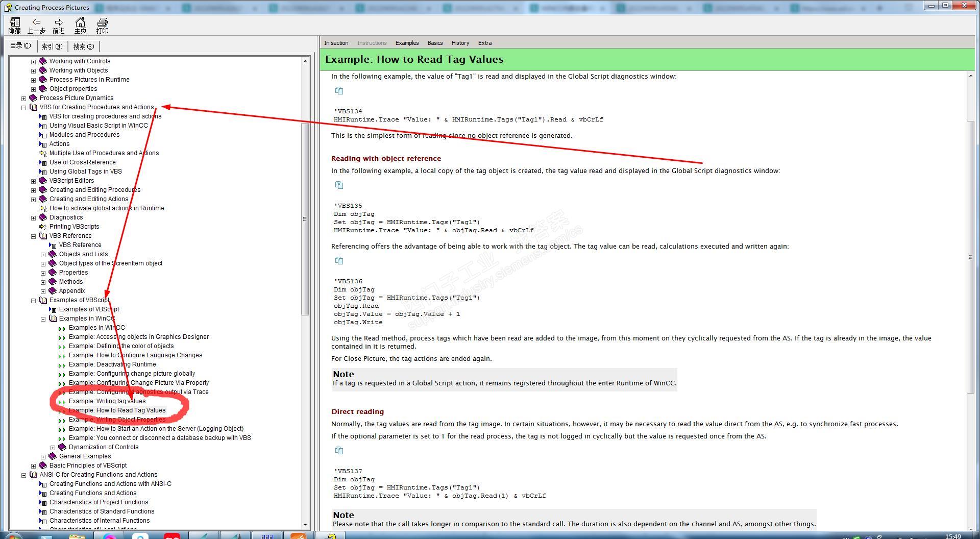Click the open book icon beside VBS Reference folder
980x539 pixels.
tap(43, 236)
